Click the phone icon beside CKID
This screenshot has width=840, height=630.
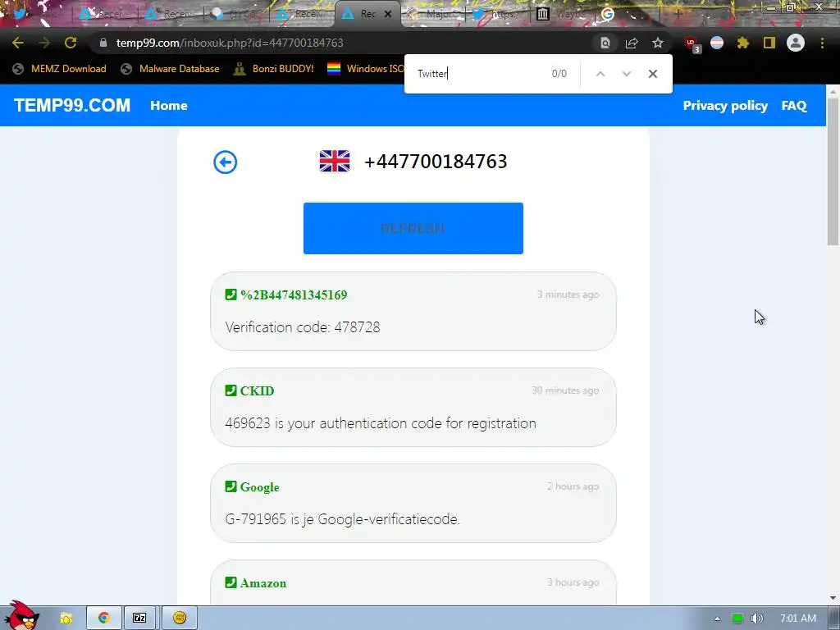pyautogui.click(x=231, y=390)
